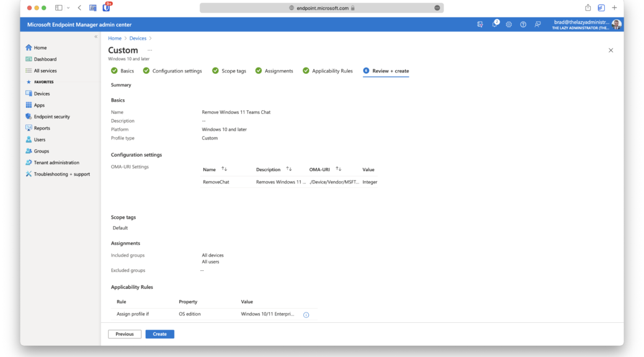Image resolution: width=644 pixels, height=357 pixels.
Task: Click 'Windows 10/11 Enterpri...' value cell
Action: [x=268, y=314]
